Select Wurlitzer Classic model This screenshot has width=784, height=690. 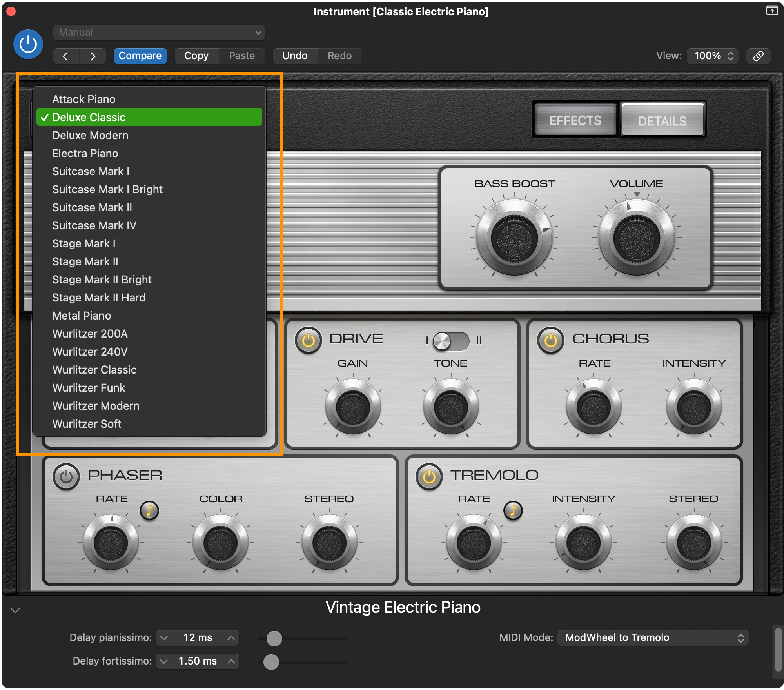coord(149,370)
